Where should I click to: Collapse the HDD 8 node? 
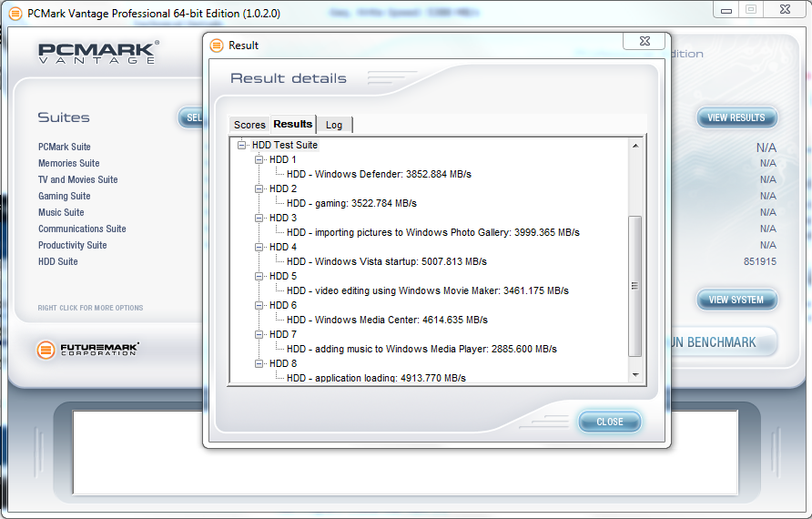tap(259, 363)
